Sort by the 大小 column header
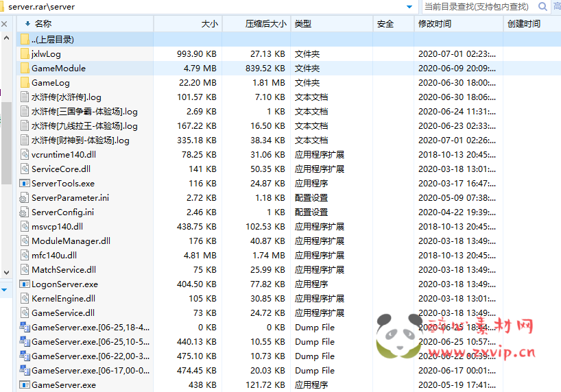The image size is (561, 392). pos(209,24)
